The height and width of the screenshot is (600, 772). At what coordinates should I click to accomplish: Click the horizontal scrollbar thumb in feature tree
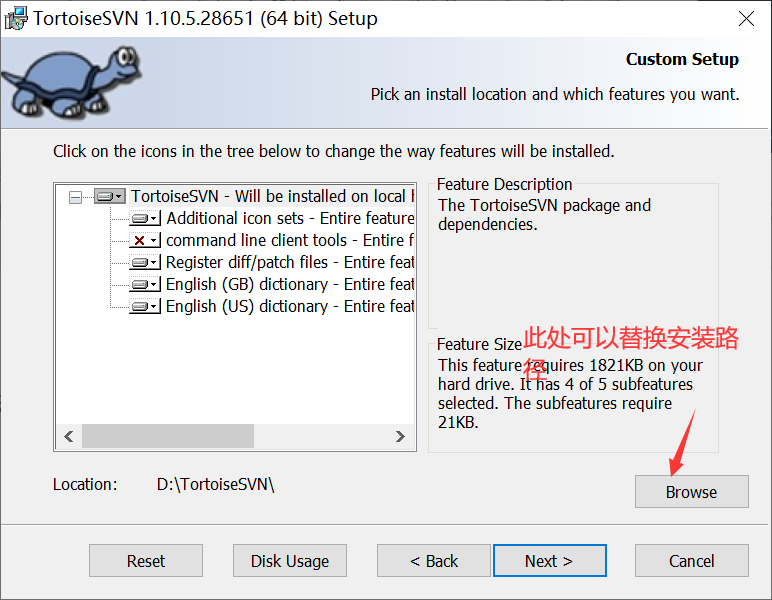pyautogui.click(x=168, y=437)
